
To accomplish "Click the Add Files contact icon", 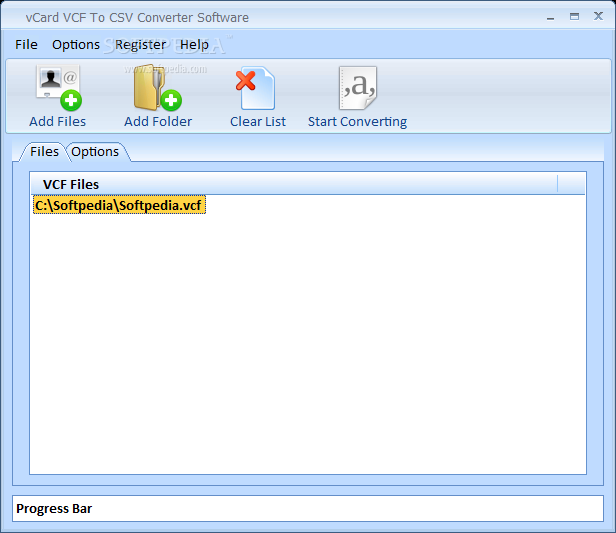I will tap(59, 88).
